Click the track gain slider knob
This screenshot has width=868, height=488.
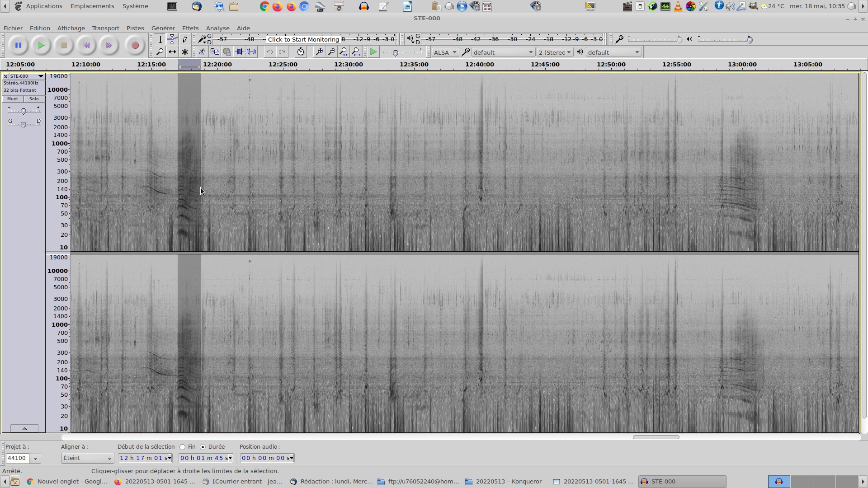pyautogui.click(x=24, y=111)
